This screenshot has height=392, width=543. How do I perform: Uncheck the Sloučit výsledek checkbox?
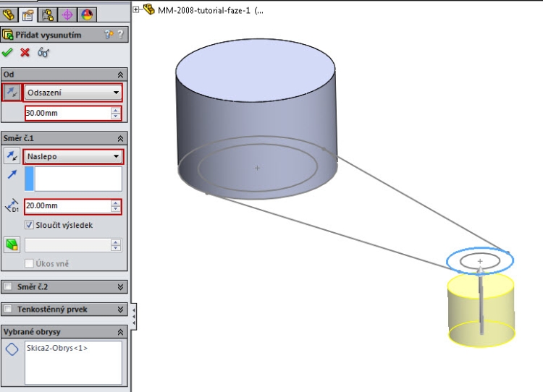30,225
